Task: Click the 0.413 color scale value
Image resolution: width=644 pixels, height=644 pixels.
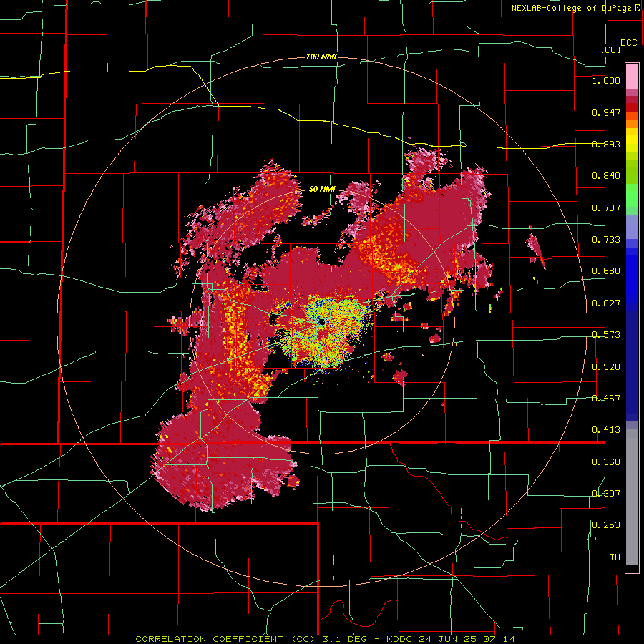Action: coord(606,430)
